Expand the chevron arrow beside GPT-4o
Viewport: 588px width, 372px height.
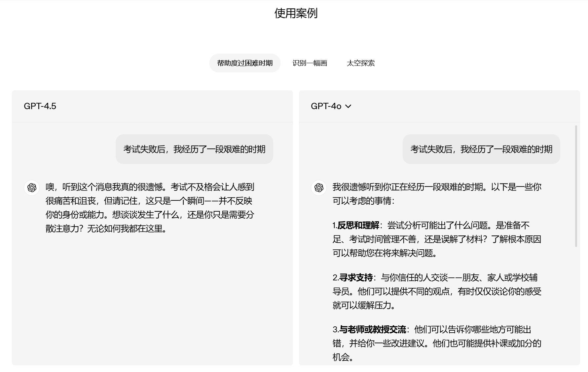point(348,106)
